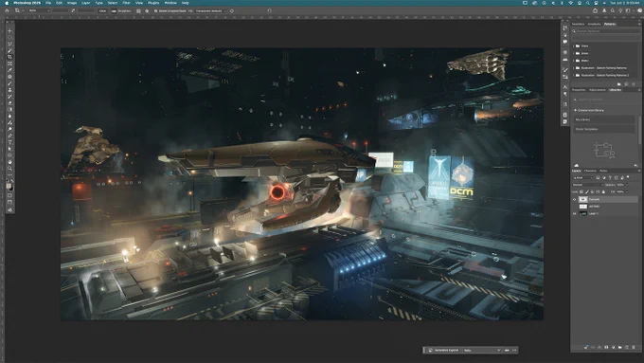Click new group folder icon in Layers panel
This screenshot has height=363, width=644.
(x=619, y=348)
